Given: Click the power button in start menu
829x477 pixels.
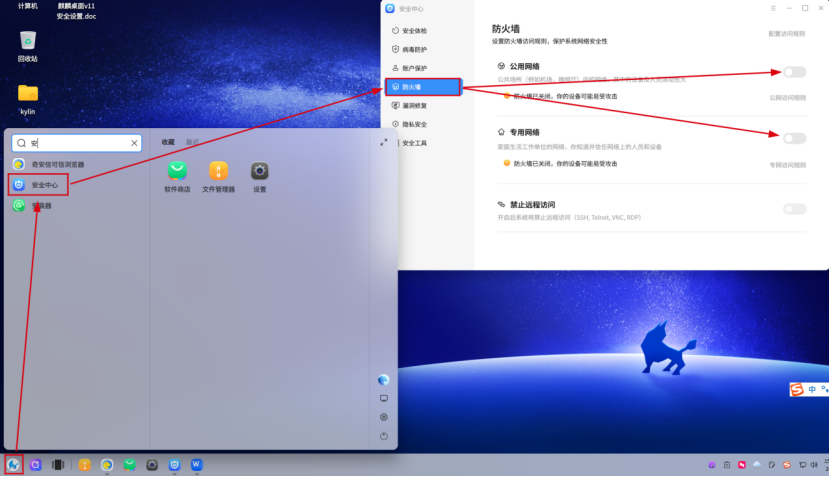Looking at the screenshot, I should coord(384,436).
